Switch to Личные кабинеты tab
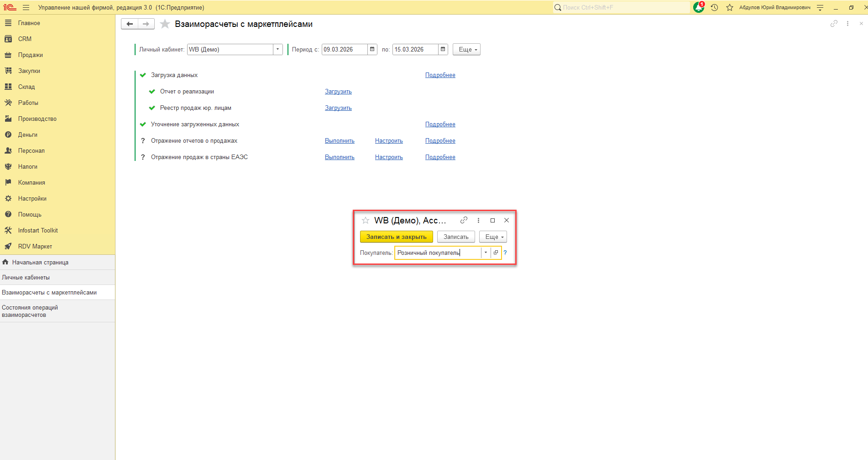This screenshot has width=868, height=460. (x=58, y=277)
